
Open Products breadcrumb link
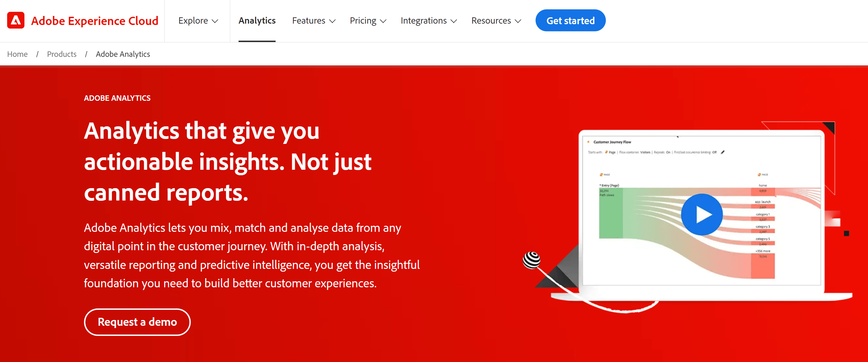(62, 54)
